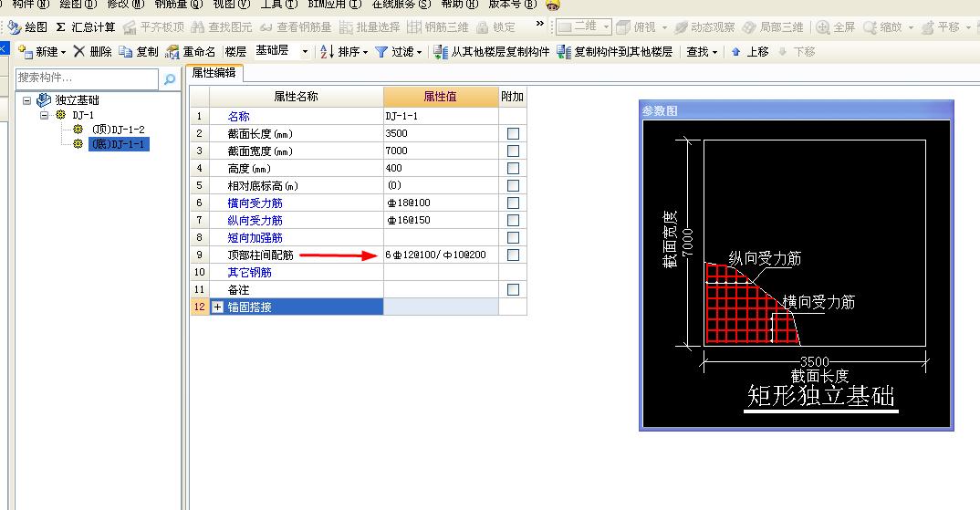This screenshot has width=980, height=510.
Task: Toggle 附加 checkbox for 备注 row
Action: tap(513, 289)
